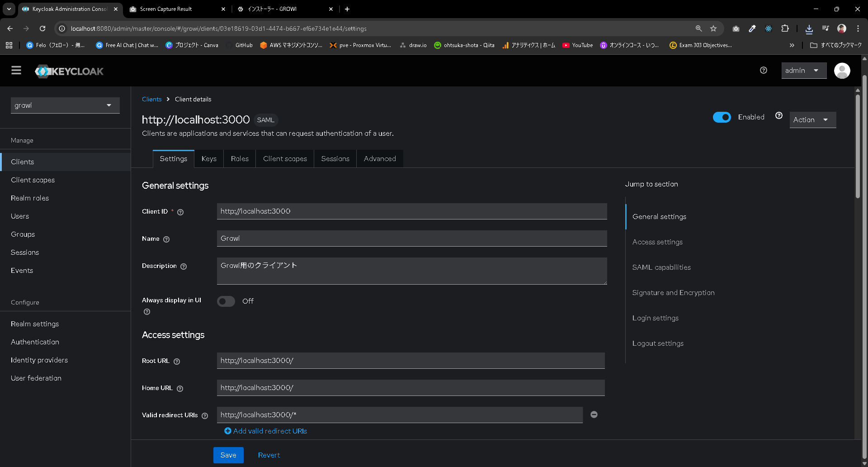Revert the client settings changes
This screenshot has width=868, height=467.
269,455
